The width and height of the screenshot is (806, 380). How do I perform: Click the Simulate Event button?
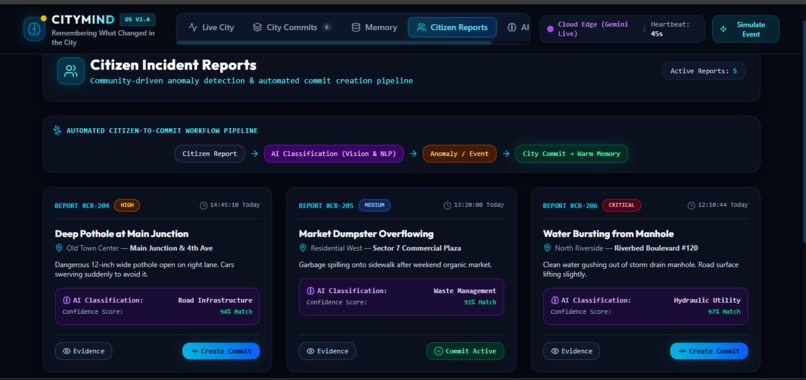[745, 29]
